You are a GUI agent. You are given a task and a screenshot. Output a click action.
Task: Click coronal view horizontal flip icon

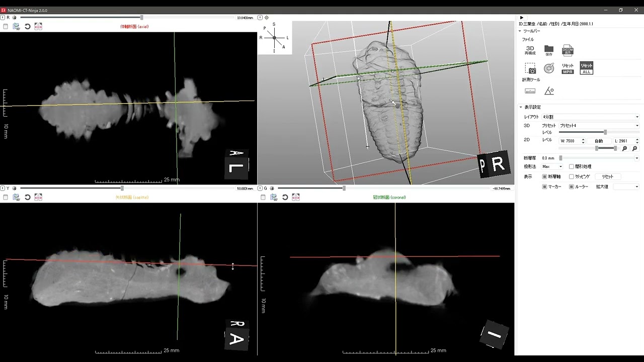(296, 197)
